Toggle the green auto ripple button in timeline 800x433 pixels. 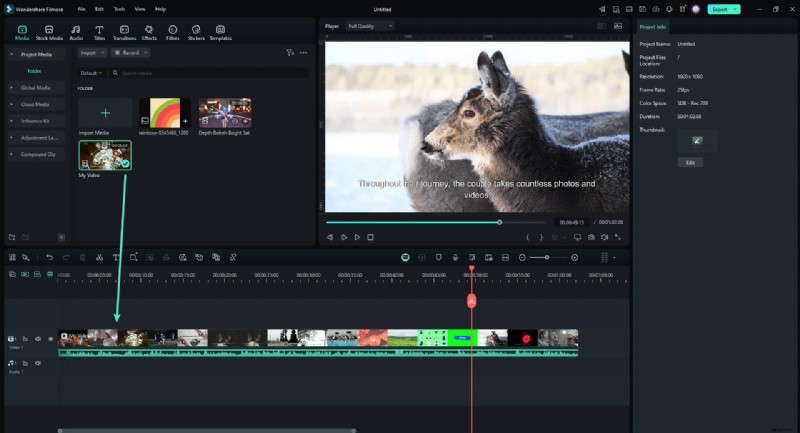pyautogui.click(x=405, y=257)
